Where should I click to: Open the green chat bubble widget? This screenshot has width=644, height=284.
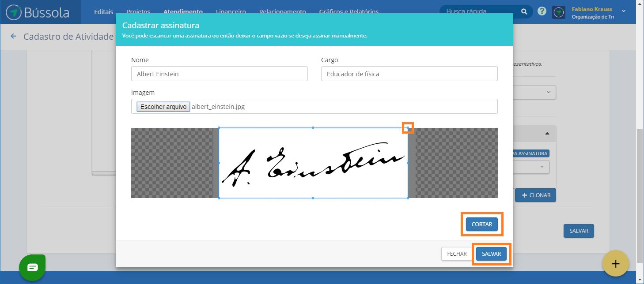[32, 268]
